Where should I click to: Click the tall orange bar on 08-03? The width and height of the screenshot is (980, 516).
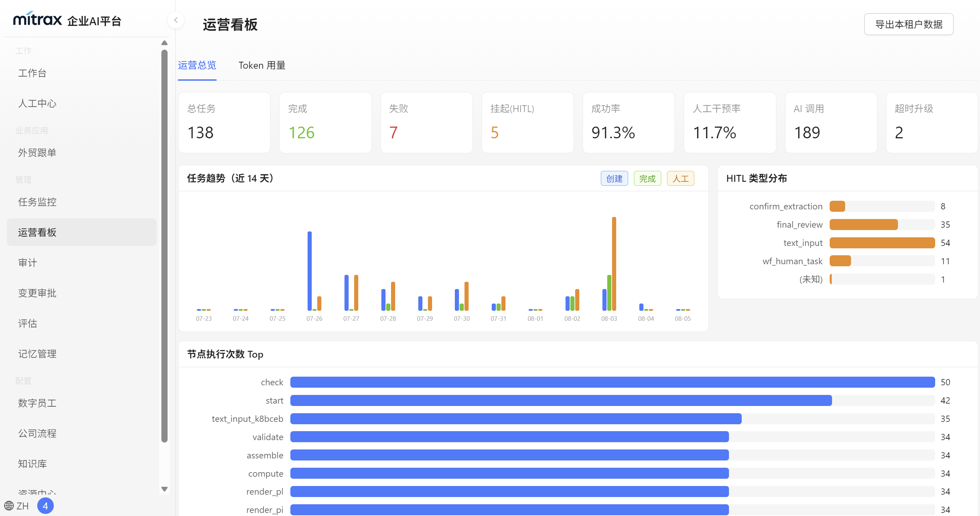pyautogui.click(x=614, y=264)
